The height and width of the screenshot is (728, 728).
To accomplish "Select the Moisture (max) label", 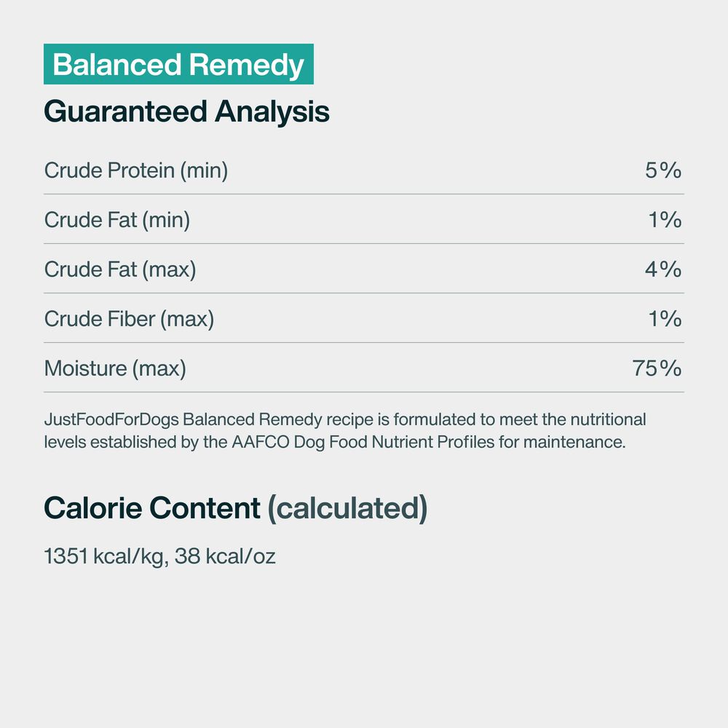I will tap(115, 368).
